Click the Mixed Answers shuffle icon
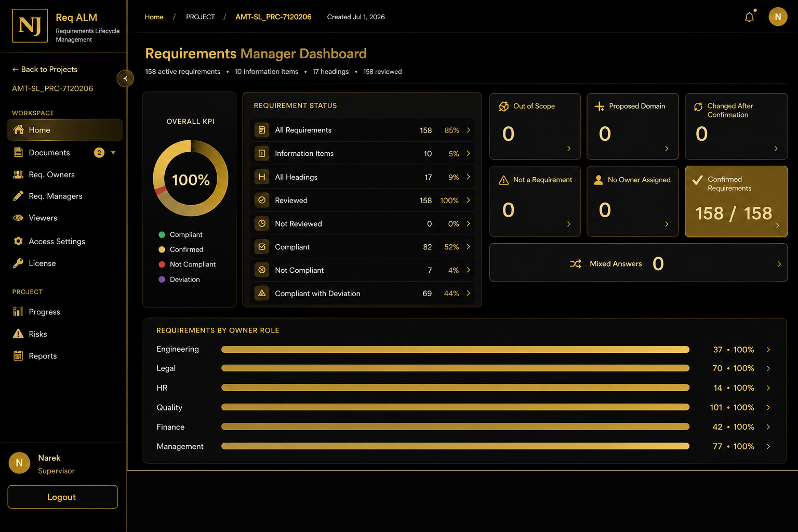 (x=576, y=264)
